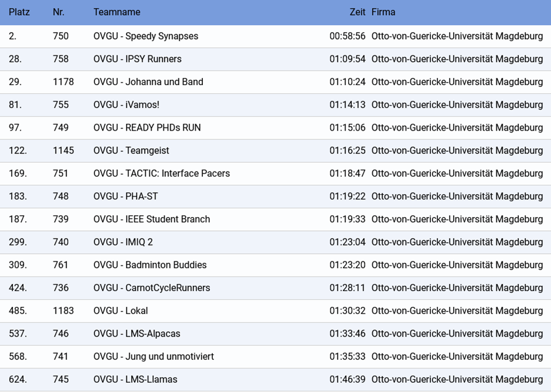Click start number 741
This screenshot has height=392, width=551.
(61, 356)
